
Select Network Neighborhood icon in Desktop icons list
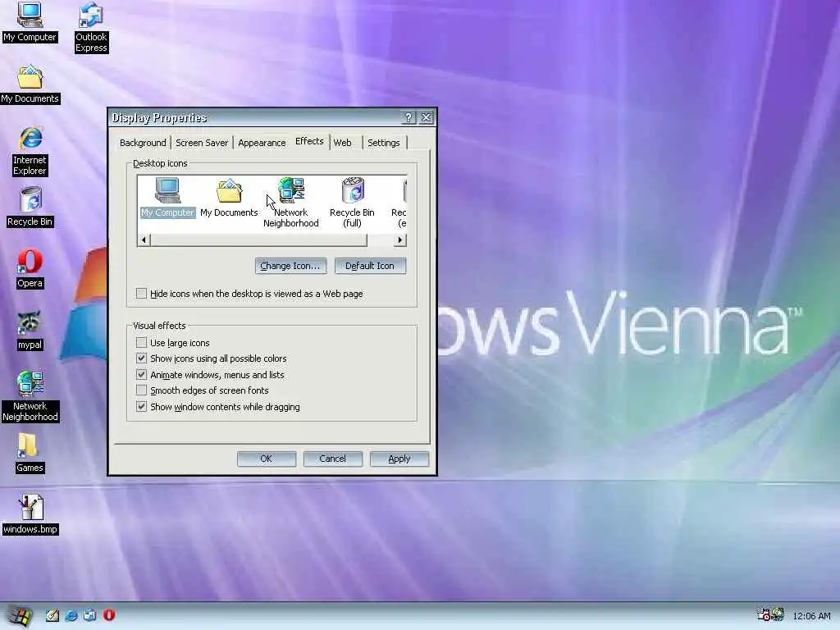291,203
